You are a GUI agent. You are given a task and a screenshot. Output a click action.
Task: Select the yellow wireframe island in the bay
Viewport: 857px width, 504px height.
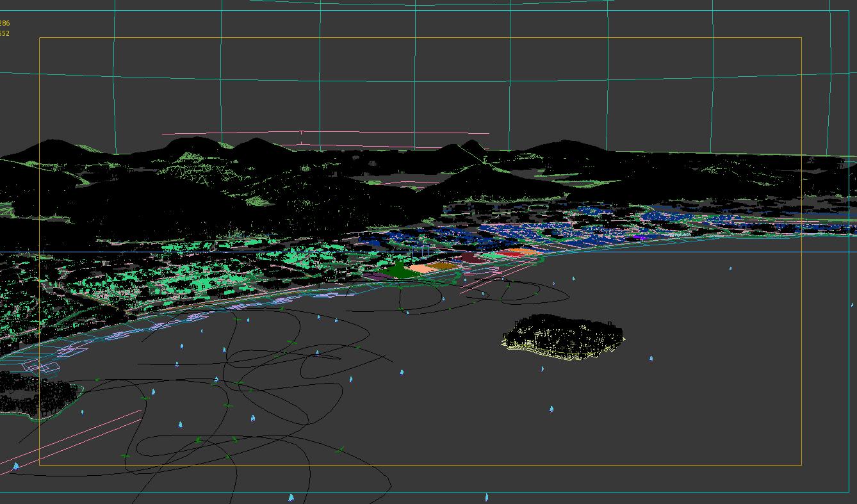coord(562,337)
